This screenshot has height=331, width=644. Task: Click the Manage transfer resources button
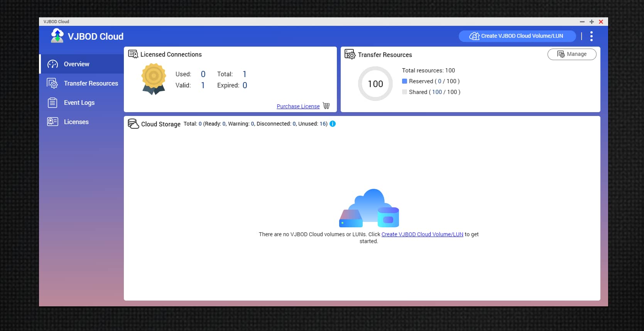tap(572, 54)
